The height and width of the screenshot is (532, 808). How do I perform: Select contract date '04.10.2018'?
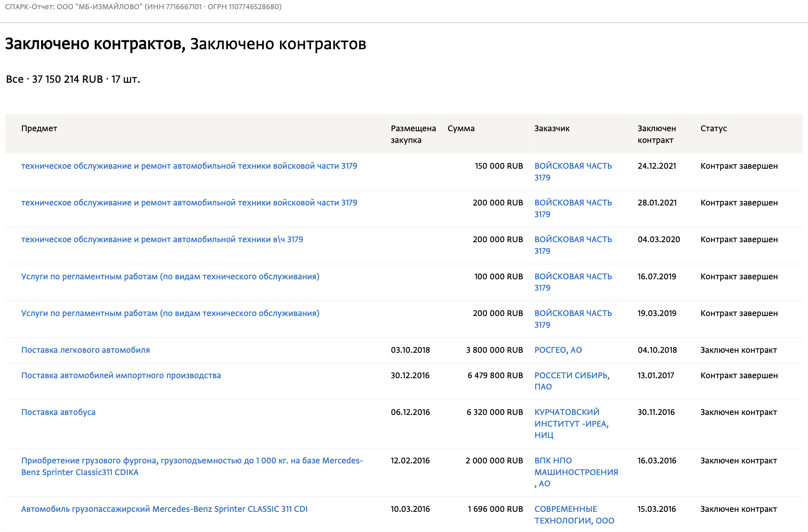(657, 350)
